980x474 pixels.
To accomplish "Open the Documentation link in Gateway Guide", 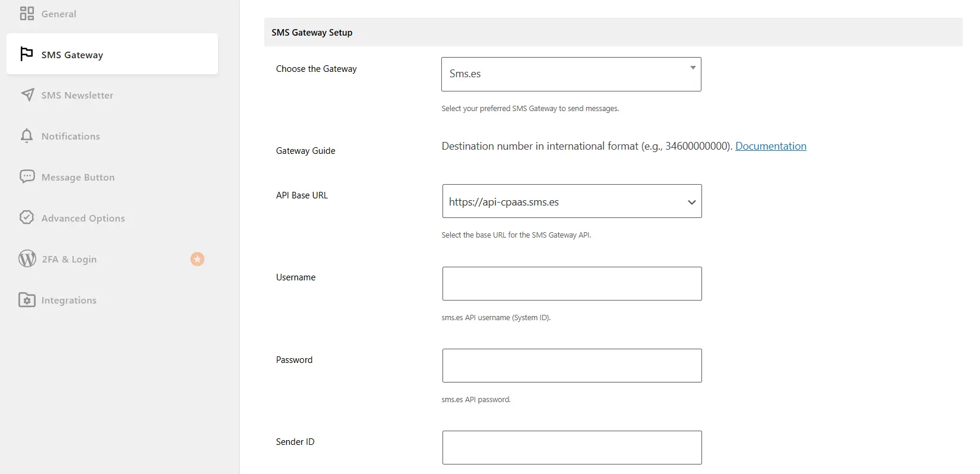I will (x=770, y=146).
